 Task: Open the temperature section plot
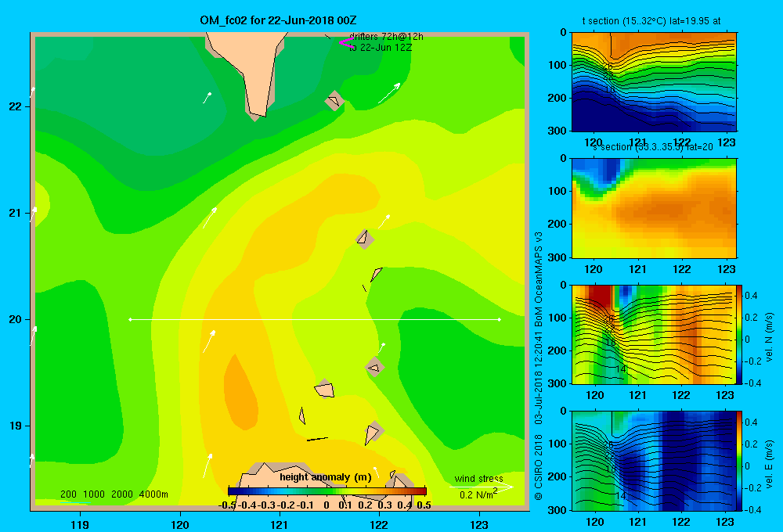click(x=654, y=82)
